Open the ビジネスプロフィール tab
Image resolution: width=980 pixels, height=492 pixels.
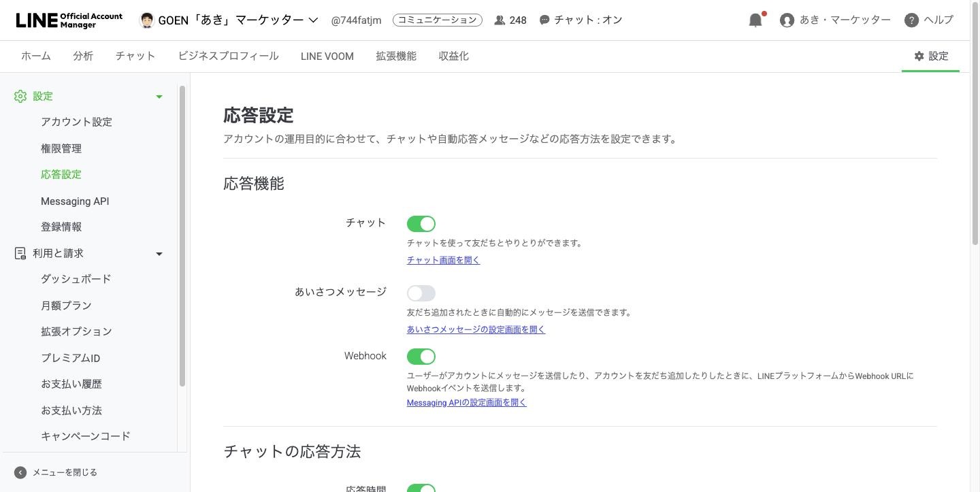coord(228,56)
